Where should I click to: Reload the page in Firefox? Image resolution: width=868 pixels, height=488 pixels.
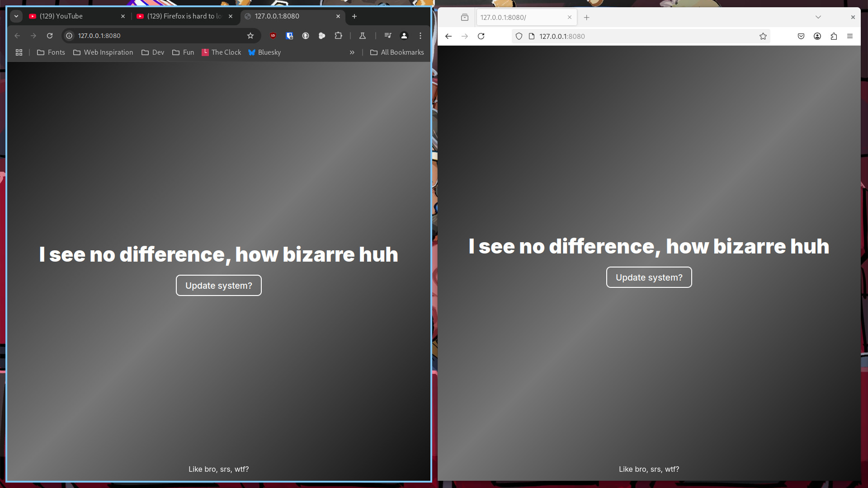tap(481, 36)
